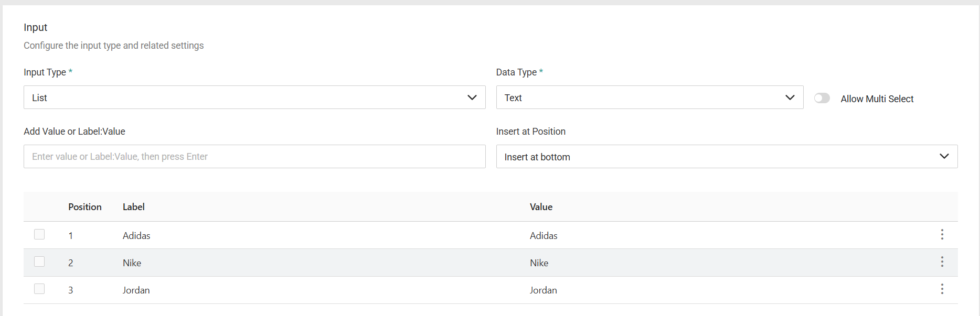Click the Jordan value cell

543,290
